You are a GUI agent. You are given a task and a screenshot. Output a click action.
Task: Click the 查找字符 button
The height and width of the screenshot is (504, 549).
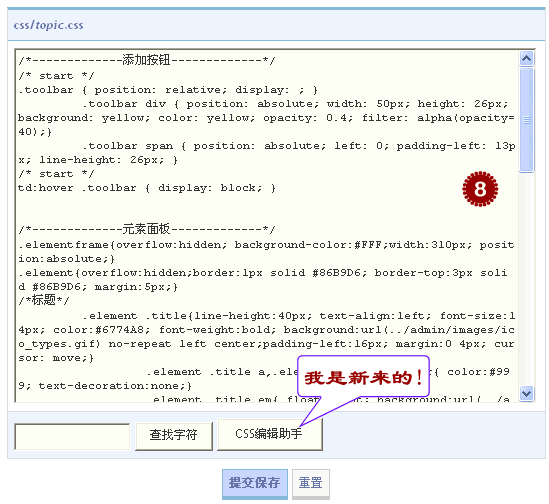point(174,436)
